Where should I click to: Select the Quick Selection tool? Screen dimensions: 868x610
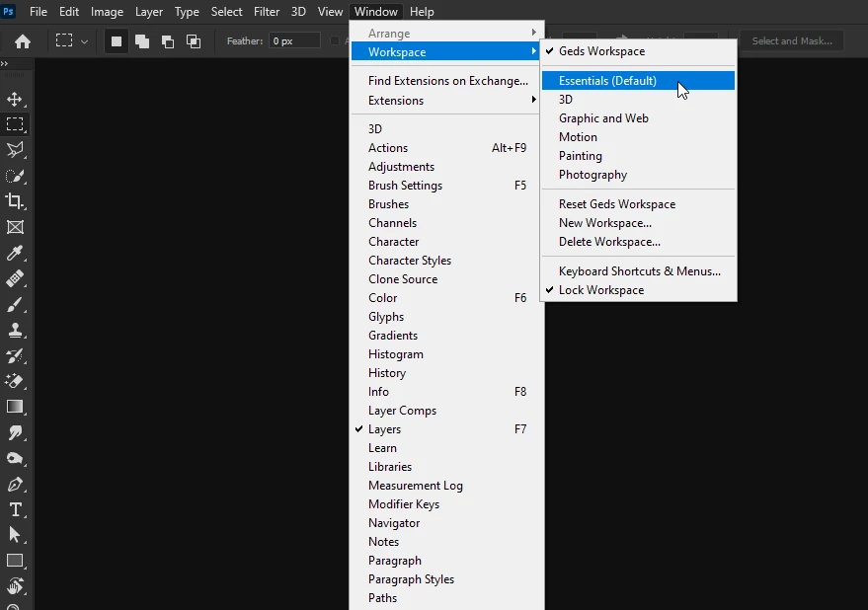click(x=15, y=176)
